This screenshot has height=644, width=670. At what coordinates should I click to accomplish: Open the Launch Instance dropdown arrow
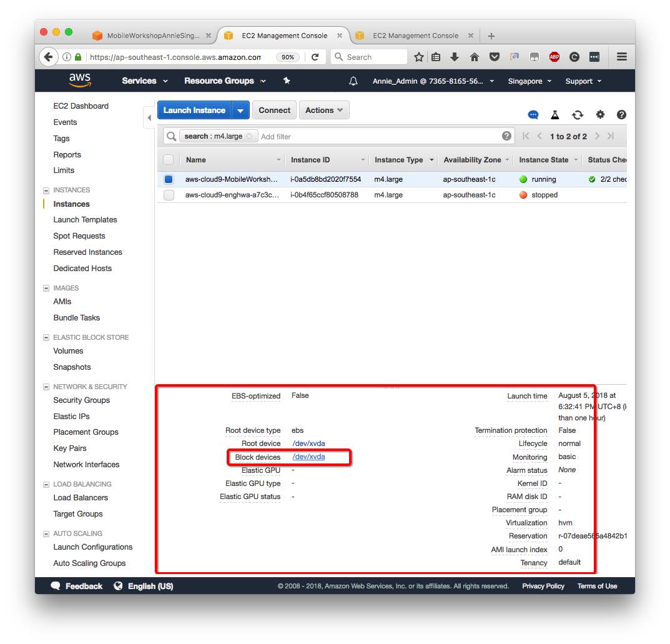(x=240, y=111)
